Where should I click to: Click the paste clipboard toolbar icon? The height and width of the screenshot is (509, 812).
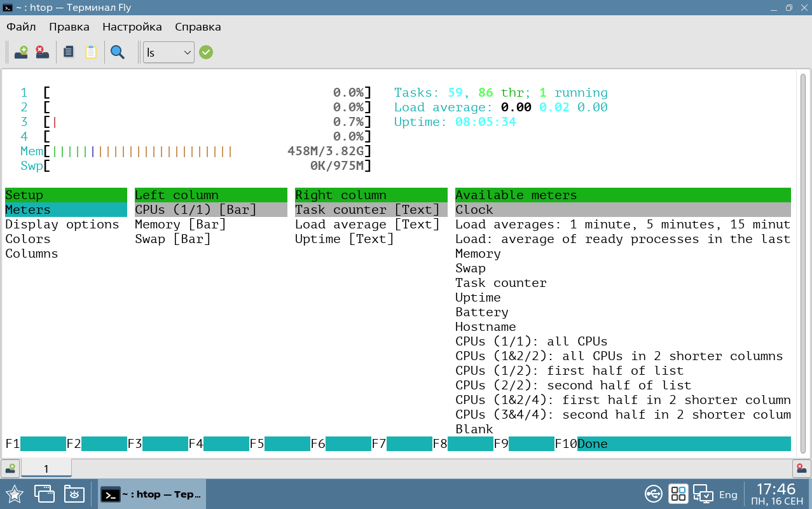91,52
